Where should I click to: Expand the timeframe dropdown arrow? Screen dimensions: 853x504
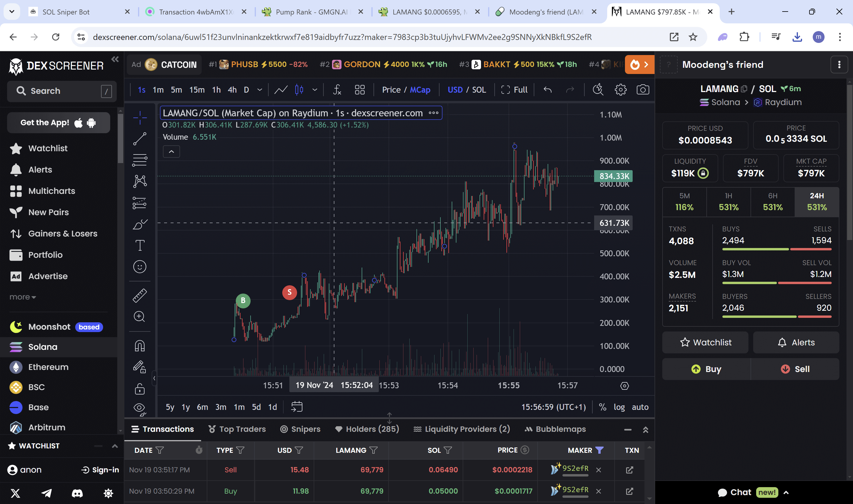(260, 90)
